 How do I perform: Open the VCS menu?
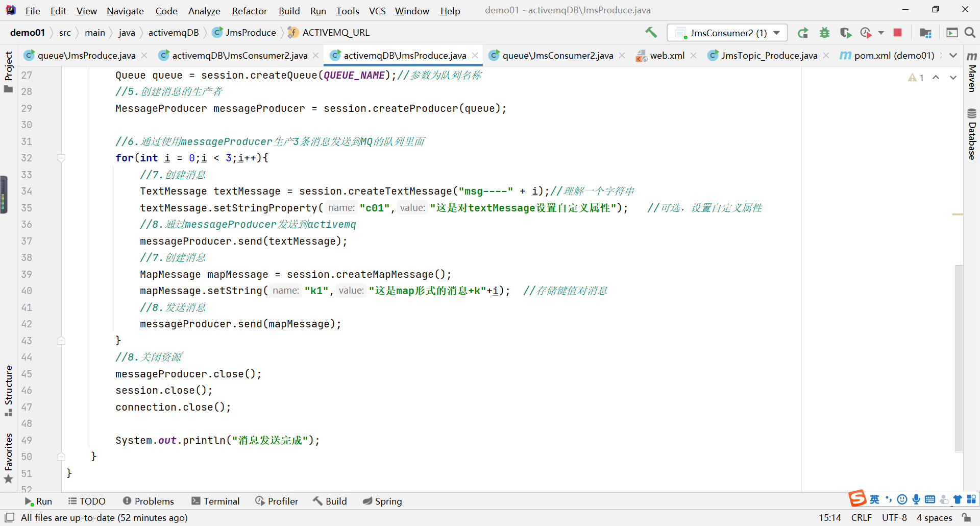[377, 11]
